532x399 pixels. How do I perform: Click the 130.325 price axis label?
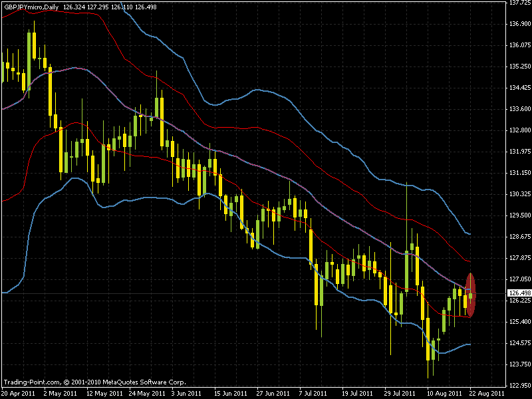(520, 194)
